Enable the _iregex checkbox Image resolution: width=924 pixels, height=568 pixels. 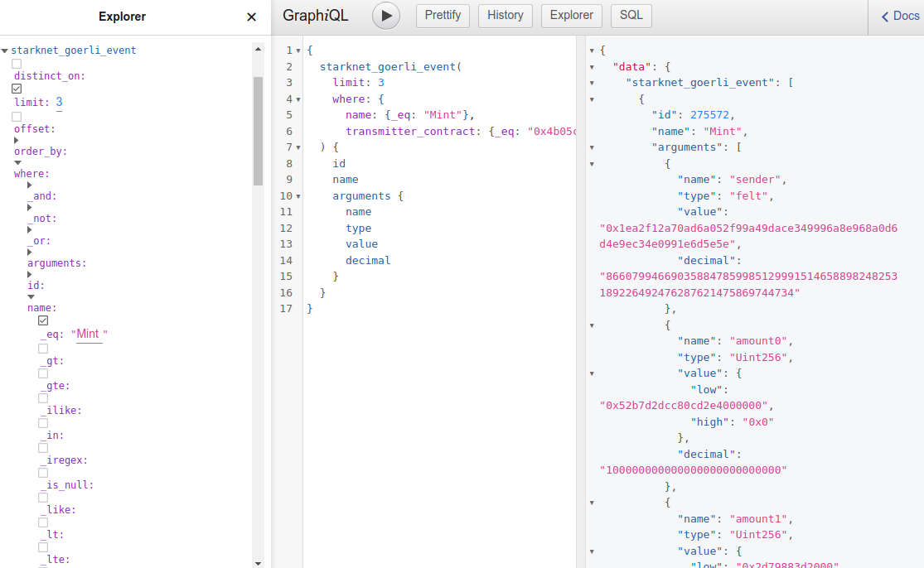coord(43,448)
